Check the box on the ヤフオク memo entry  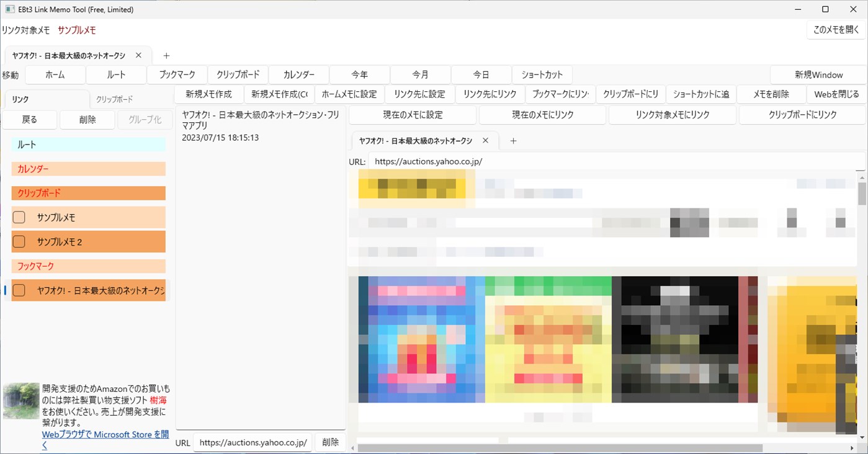click(18, 290)
